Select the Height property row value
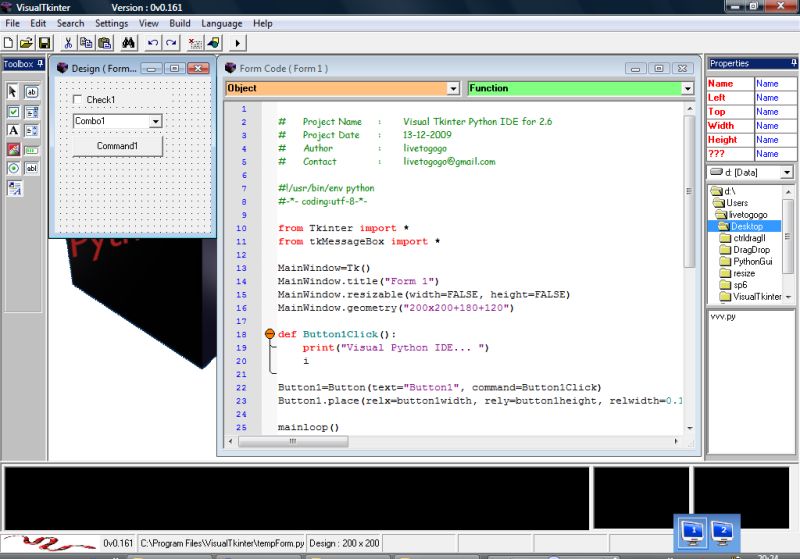Viewport: 800px width, 559px height. tap(775, 140)
